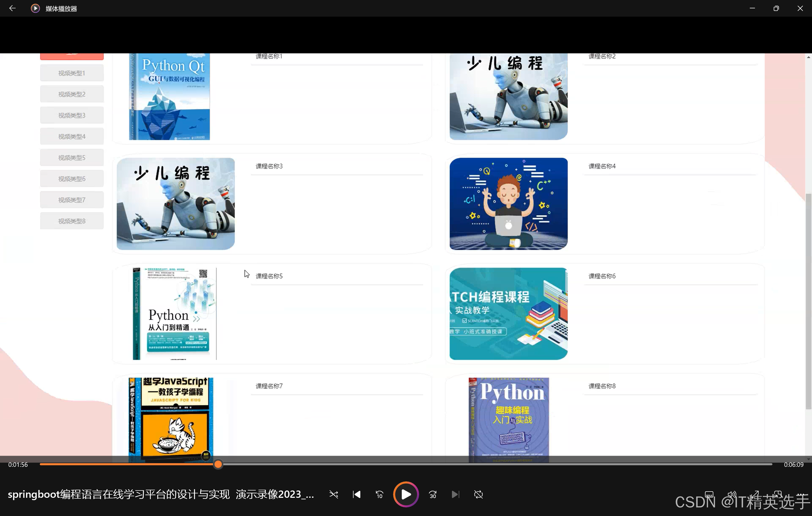Play the paused video
812x516 pixels.
pyautogui.click(x=406, y=494)
